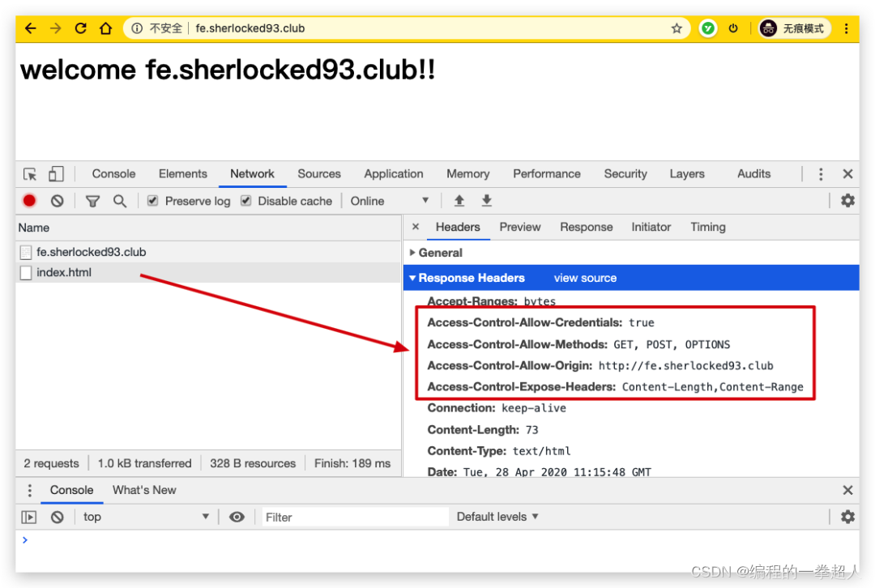Open the browser home page icon
The height and width of the screenshot is (588, 875).
105,28
